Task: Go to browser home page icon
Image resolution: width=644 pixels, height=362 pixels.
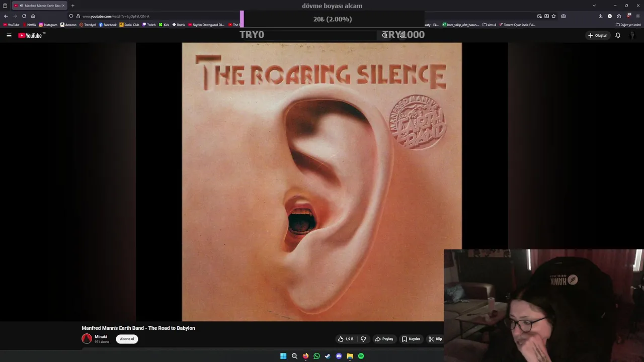Action: tap(33, 16)
